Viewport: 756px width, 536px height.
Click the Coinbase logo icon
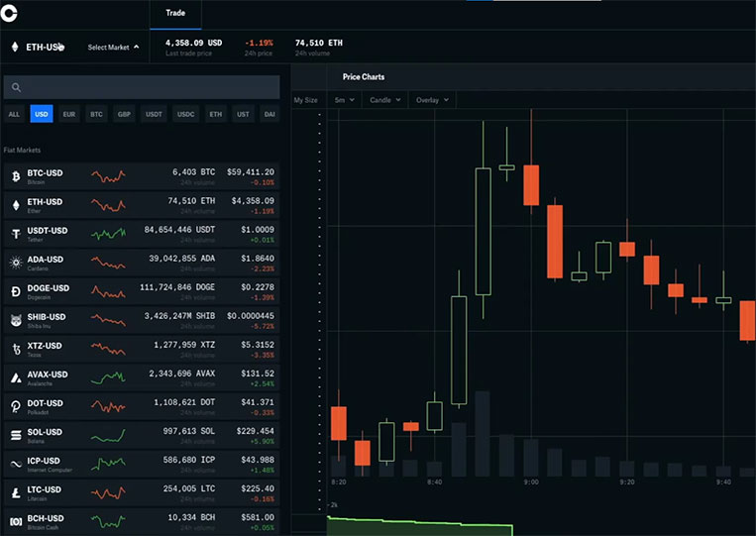(9, 13)
